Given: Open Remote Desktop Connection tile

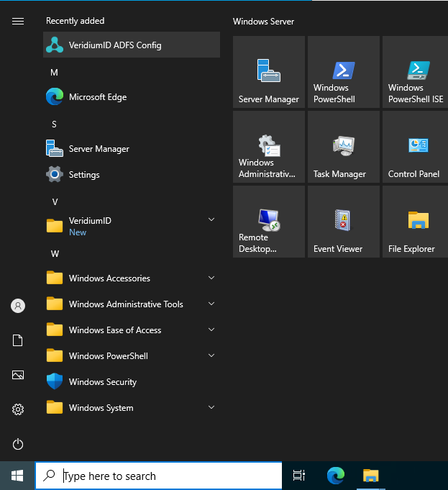Looking at the screenshot, I should coord(269,222).
